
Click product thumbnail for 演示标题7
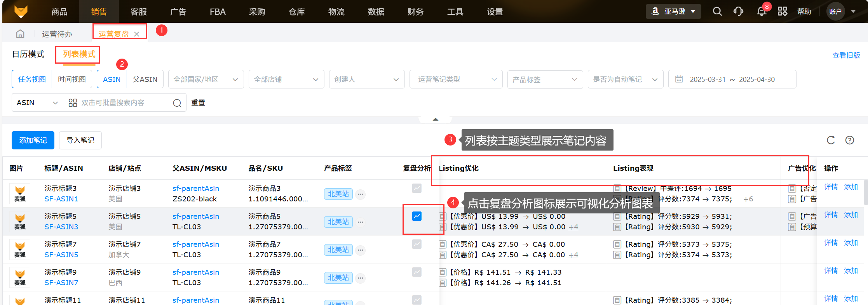point(20,250)
